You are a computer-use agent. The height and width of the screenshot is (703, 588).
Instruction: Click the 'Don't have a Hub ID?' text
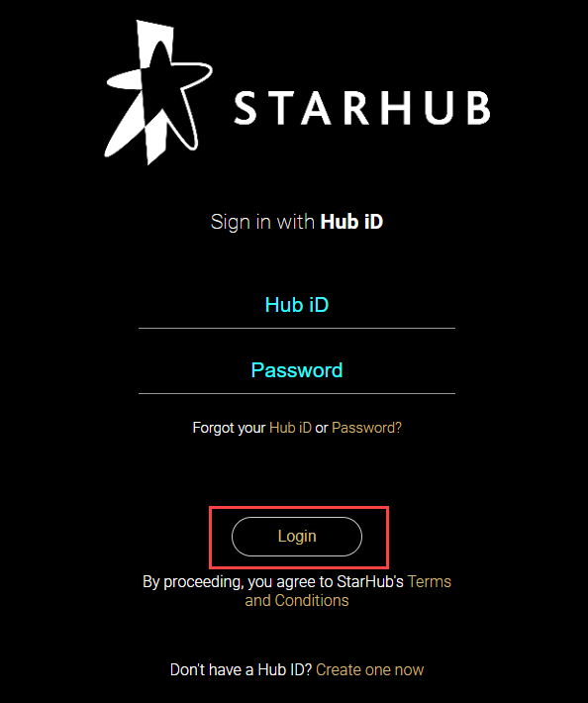click(242, 669)
